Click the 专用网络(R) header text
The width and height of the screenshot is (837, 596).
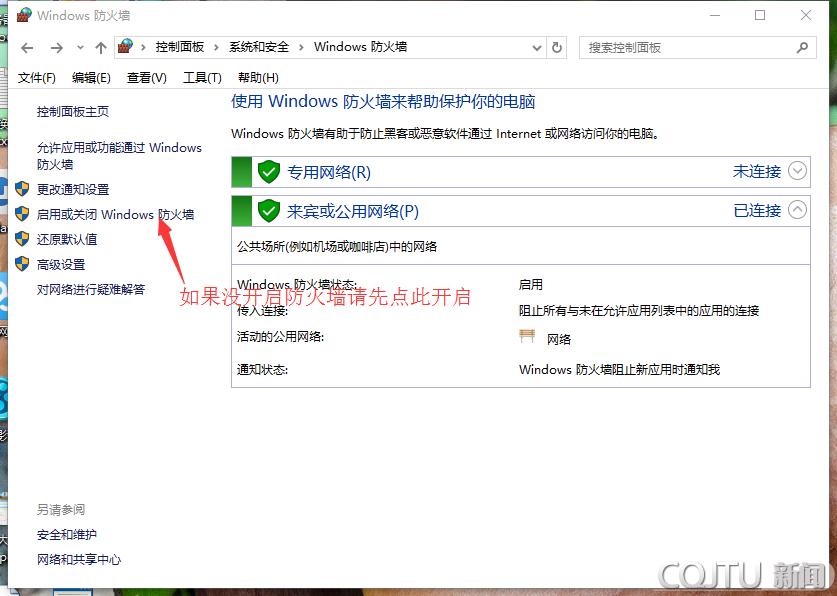click(x=329, y=172)
